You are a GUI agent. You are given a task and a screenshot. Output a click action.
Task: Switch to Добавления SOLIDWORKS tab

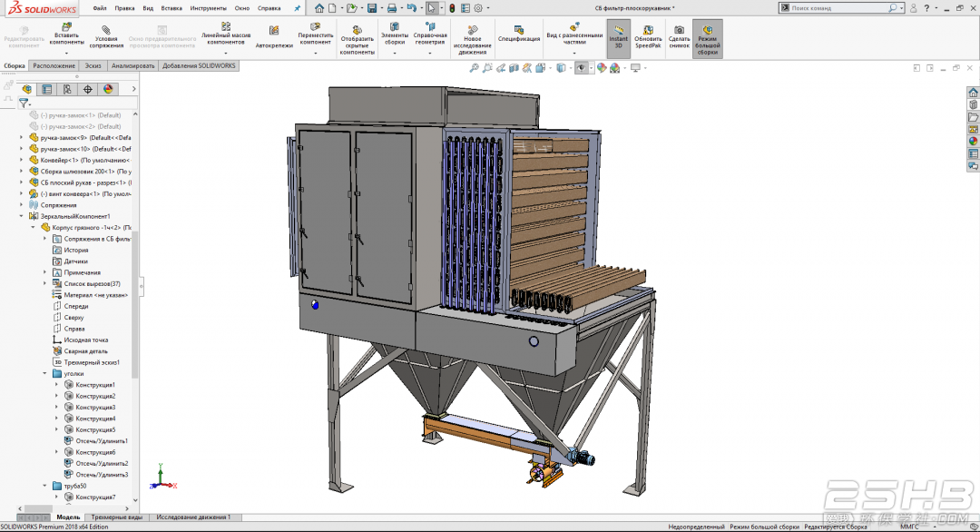[x=199, y=65]
